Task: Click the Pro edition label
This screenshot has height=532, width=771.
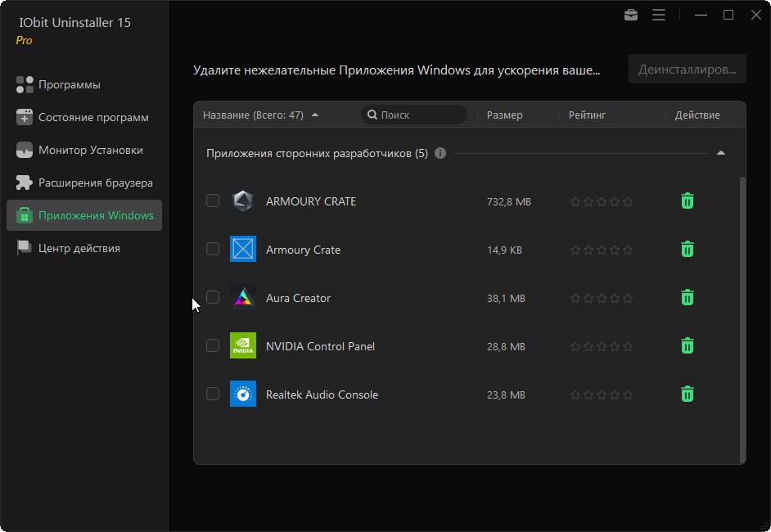Action: point(24,40)
